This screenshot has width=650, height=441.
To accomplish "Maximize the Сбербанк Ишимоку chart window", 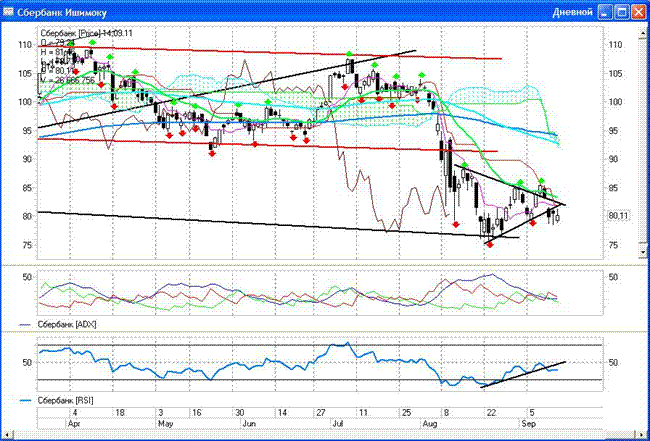I will coord(622,12).
